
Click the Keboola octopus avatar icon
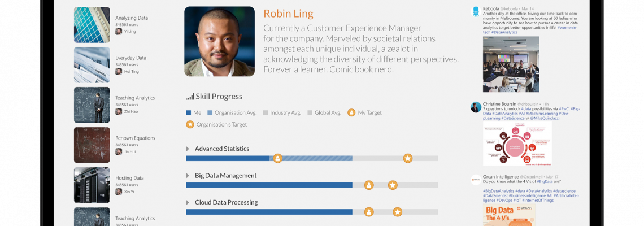click(x=476, y=11)
